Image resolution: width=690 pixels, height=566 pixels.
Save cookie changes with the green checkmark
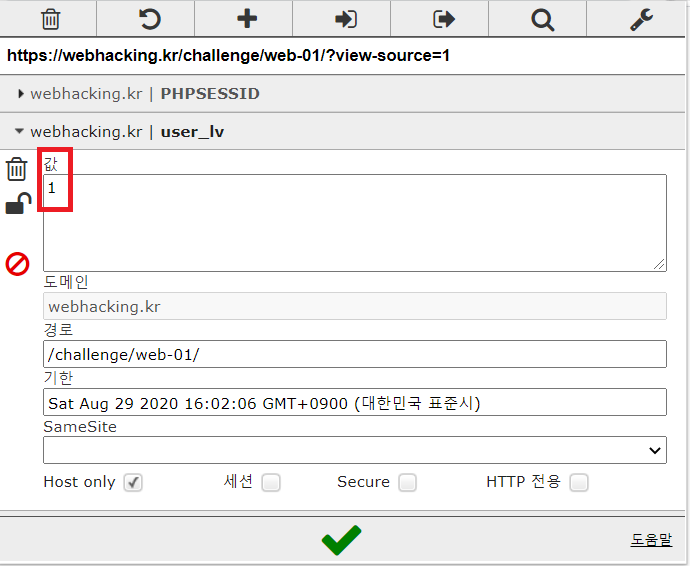[341, 540]
